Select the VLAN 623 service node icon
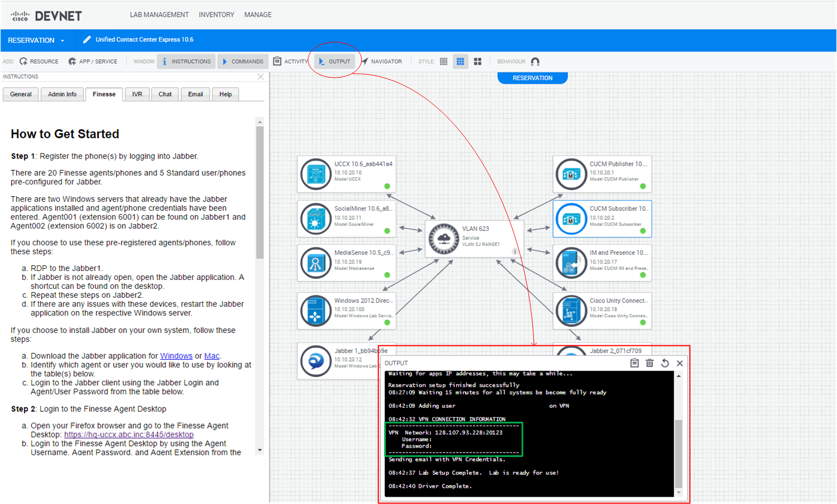The height and width of the screenshot is (504, 837). [444, 239]
